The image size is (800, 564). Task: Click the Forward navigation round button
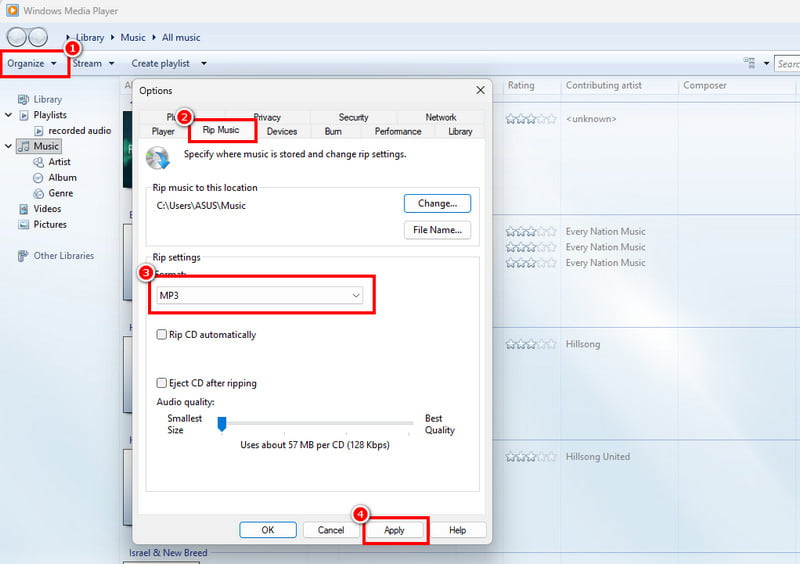tap(38, 37)
